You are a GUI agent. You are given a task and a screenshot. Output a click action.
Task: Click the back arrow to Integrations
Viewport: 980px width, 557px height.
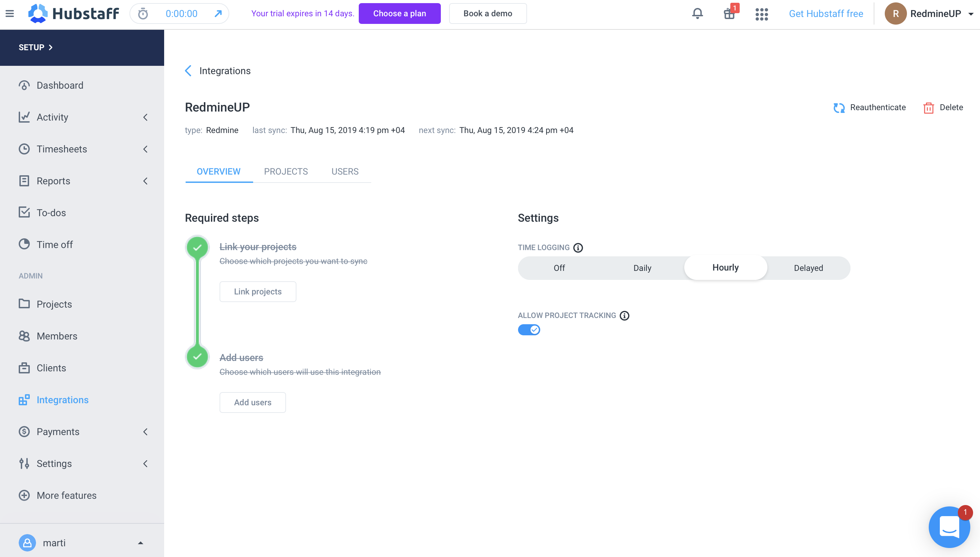[189, 71]
